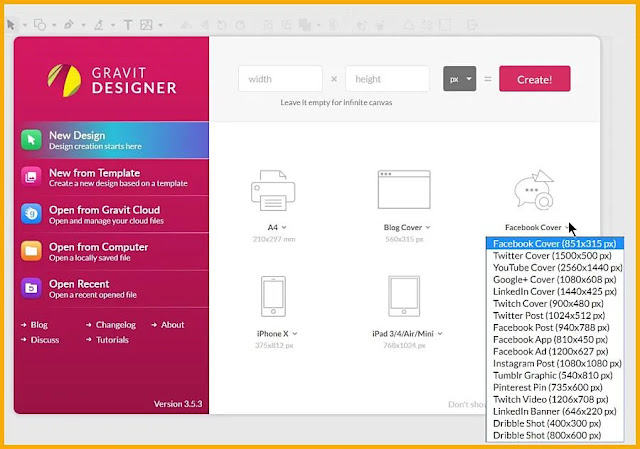Open the A4 preset chevron

click(x=284, y=227)
